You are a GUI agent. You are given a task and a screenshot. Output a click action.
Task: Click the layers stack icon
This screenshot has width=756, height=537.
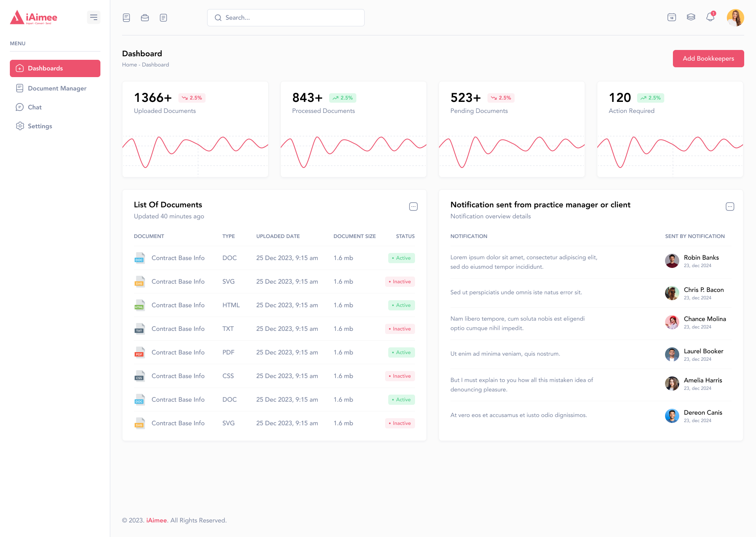(x=691, y=17)
